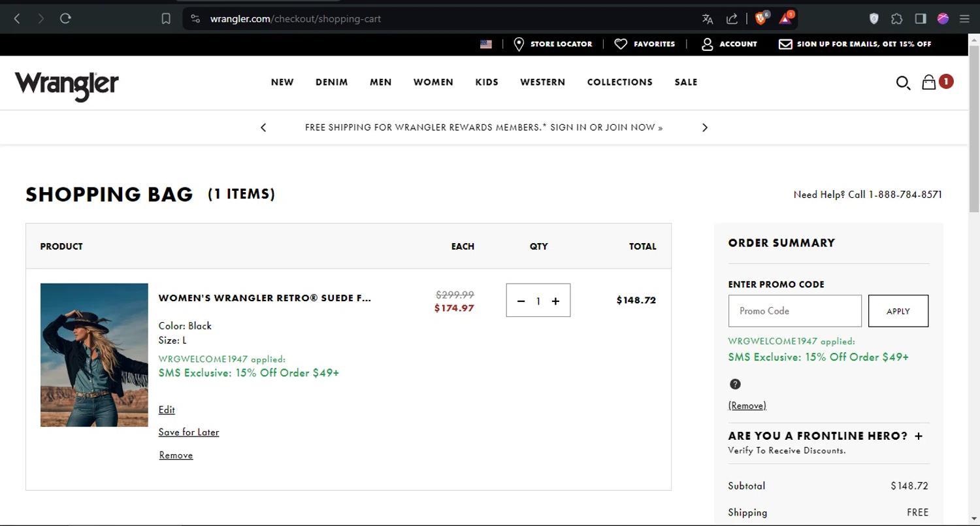
Task: Click the Apply promo button
Action: pos(898,311)
